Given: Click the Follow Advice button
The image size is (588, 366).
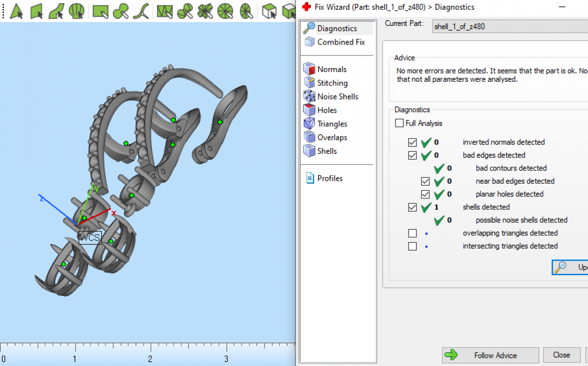Looking at the screenshot, I should [x=490, y=355].
